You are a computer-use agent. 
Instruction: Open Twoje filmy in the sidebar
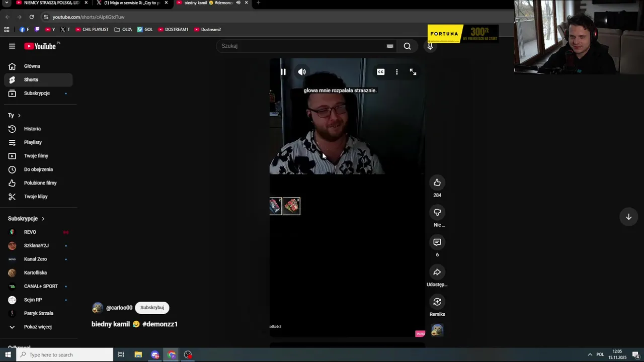click(38, 156)
